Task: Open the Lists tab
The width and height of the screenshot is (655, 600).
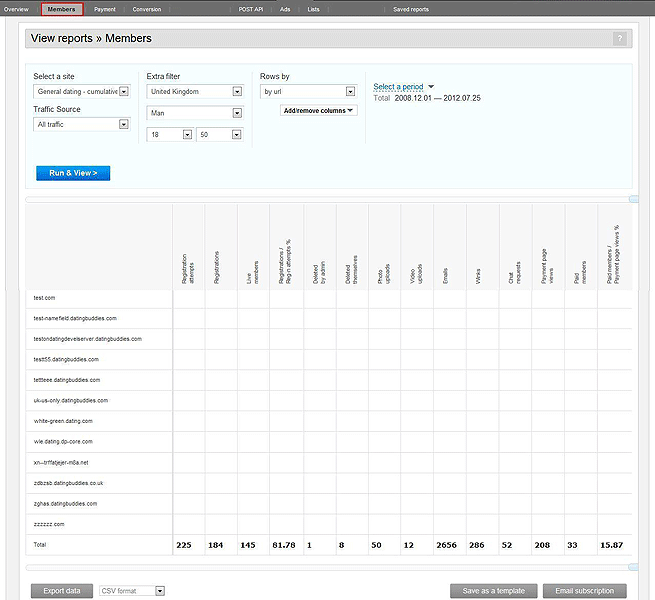Action: [x=313, y=9]
